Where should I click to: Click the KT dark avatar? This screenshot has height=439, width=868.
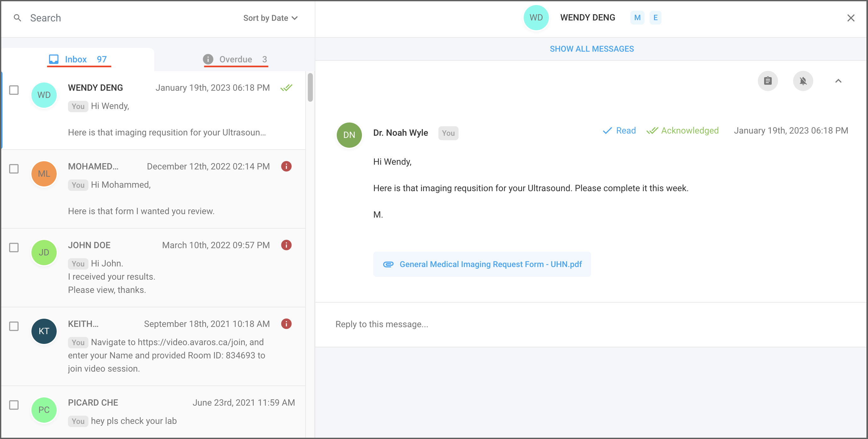(x=44, y=331)
